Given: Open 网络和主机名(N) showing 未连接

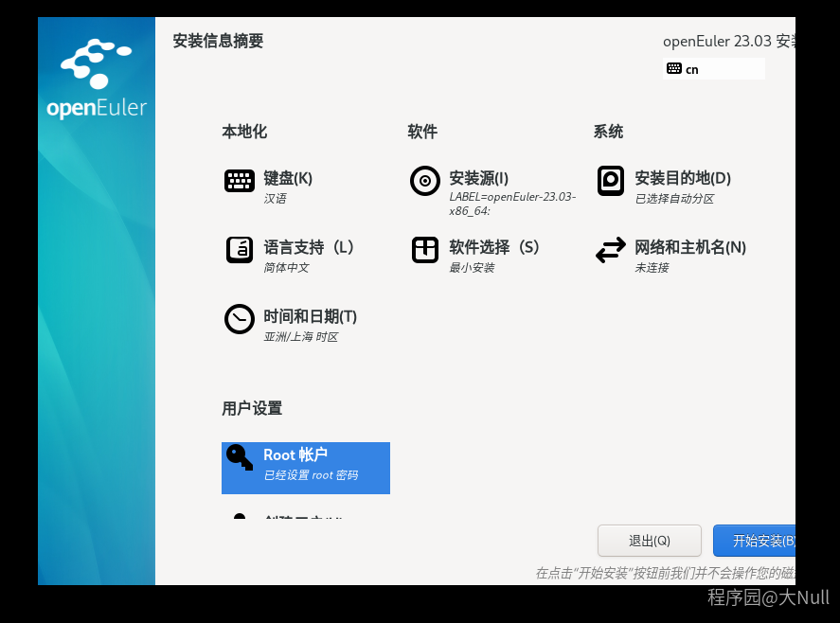Looking at the screenshot, I should point(689,247).
